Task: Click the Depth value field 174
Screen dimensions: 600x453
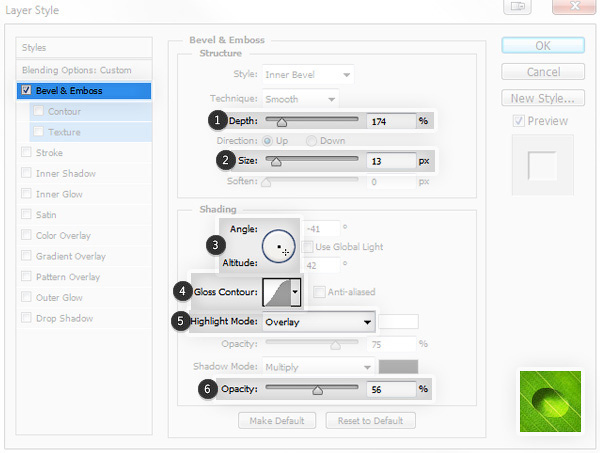Action: point(391,121)
